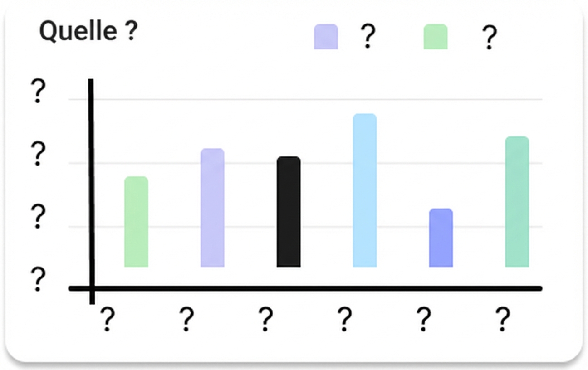Click the green legend color swatch
This screenshot has height=370, width=588.
click(435, 37)
